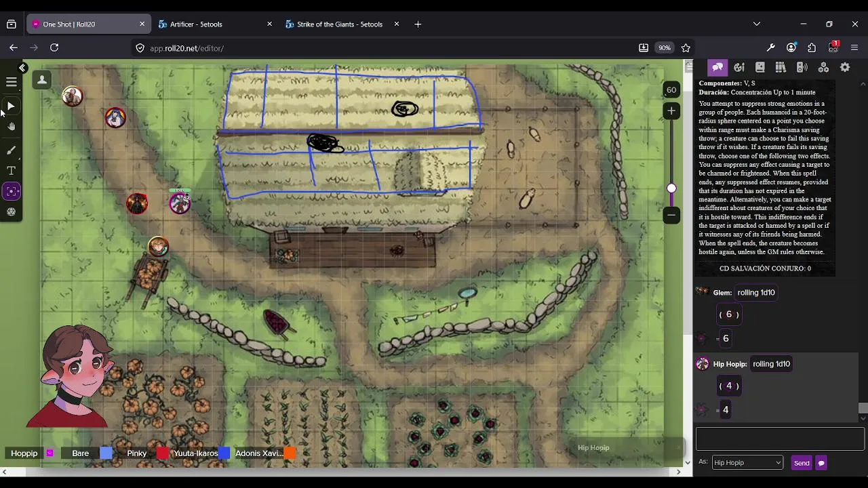Screen dimensions: 868x488
Task: Switch to Artificer - 5etools tab
Action: point(214,24)
